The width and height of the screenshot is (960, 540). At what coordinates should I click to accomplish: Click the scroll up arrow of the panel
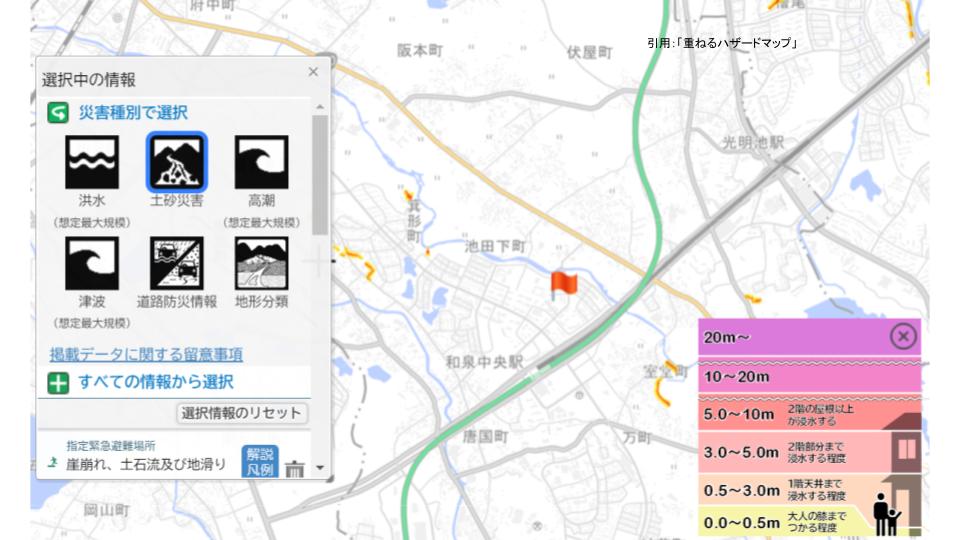pyautogui.click(x=320, y=107)
